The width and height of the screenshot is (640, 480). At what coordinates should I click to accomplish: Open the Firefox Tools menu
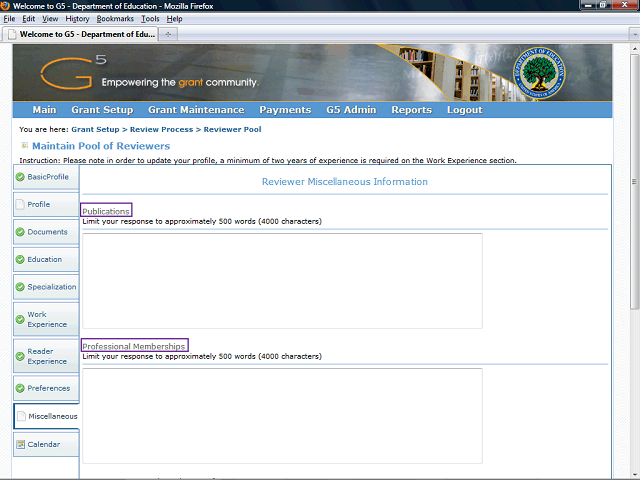pyautogui.click(x=150, y=19)
